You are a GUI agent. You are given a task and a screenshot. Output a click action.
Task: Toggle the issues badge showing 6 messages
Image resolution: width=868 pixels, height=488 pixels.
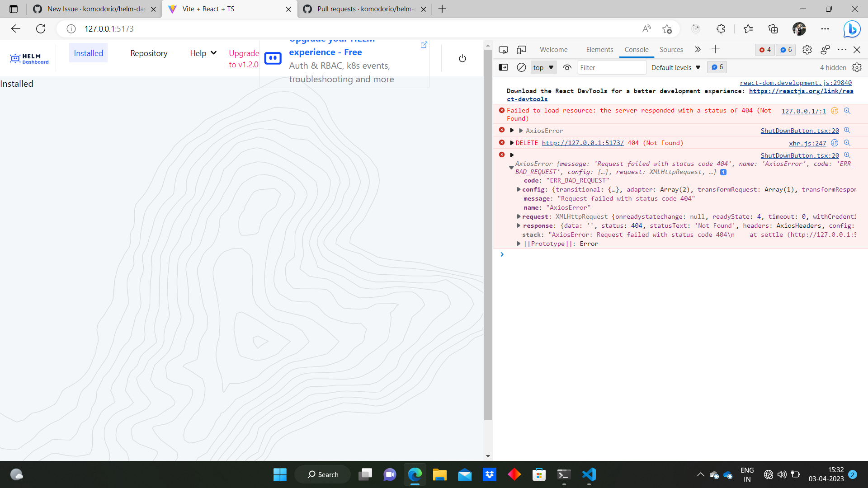[x=785, y=50]
